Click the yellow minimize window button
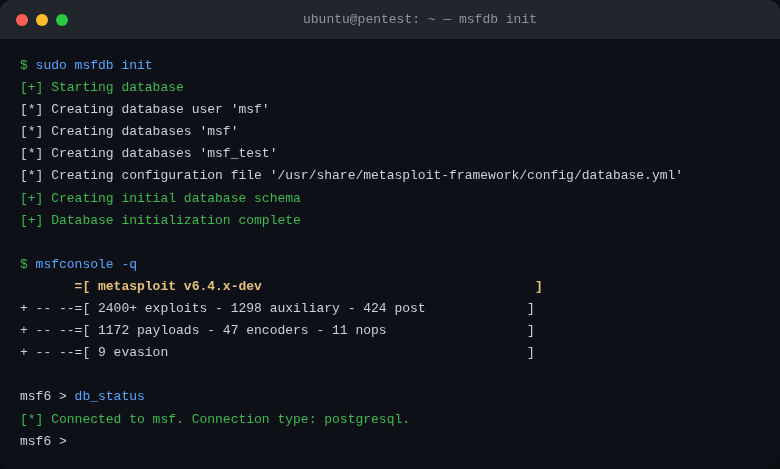This screenshot has width=780, height=469. tap(42, 20)
